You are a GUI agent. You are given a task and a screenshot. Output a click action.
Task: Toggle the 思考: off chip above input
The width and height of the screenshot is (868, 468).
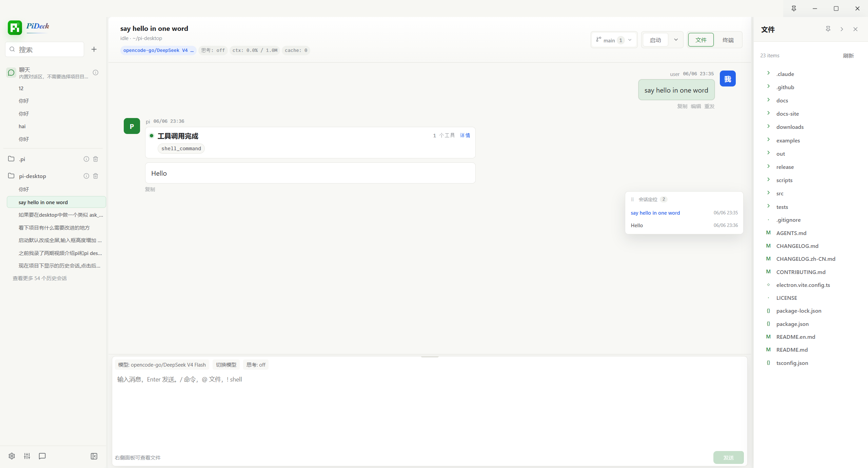pyautogui.click(x=256, y=365)
